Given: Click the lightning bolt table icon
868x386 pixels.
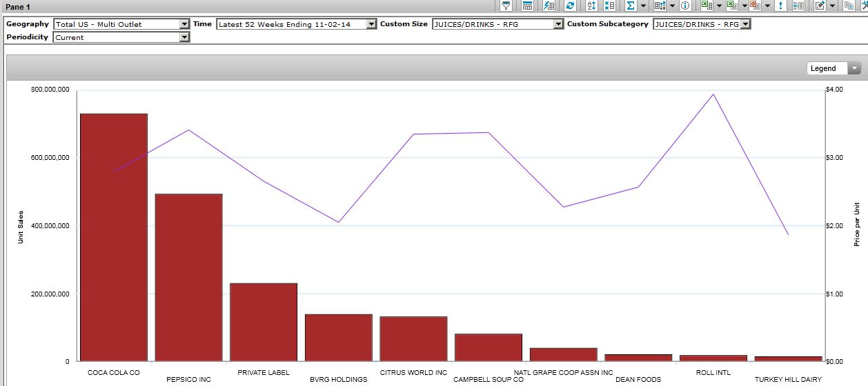Looking at the screenshot, I should [549, 6].
